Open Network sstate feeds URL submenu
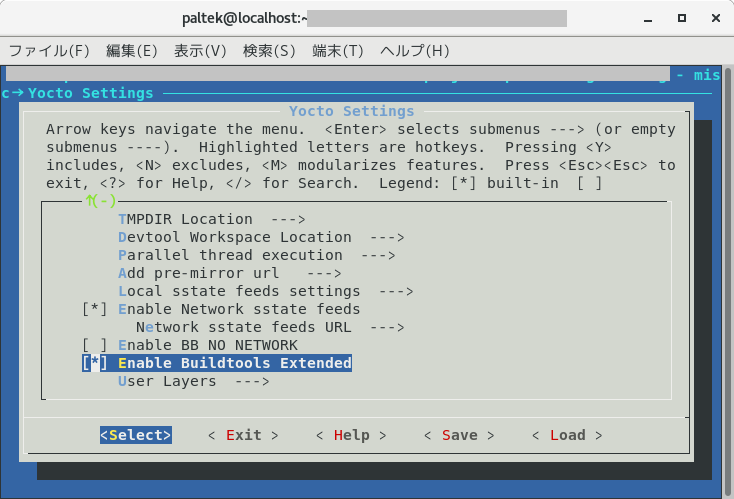This screenshot has height=499, width=734. [270, 327]
